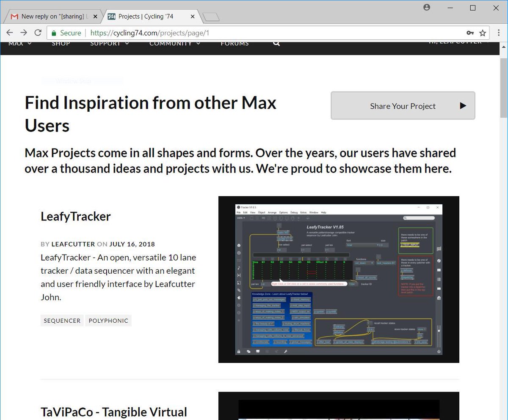Click the green Secure padlock icon
Viewport: 508px width, 420px height.
54,33
